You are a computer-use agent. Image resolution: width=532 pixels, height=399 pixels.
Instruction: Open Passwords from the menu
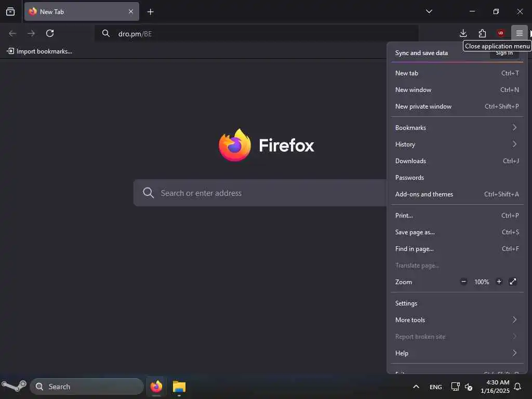pyautogui.click(x=457, y=178)
